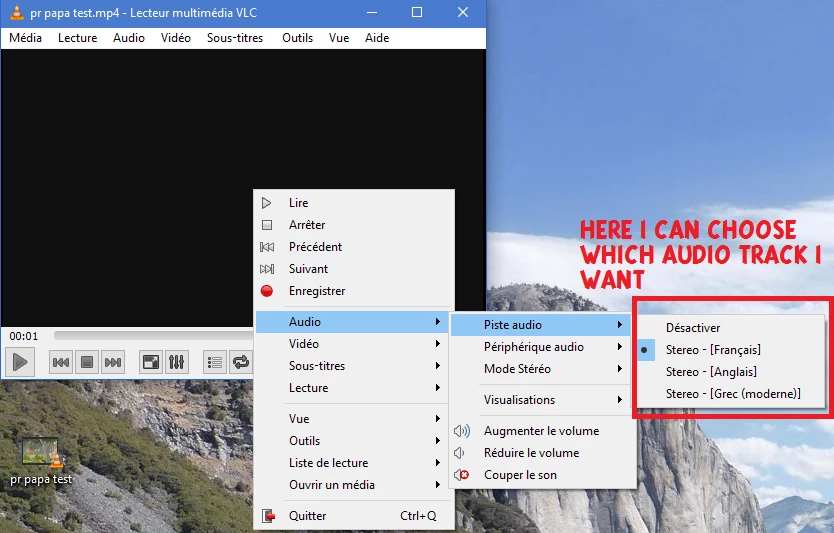Select Stereo - [Anglais] audio track
Image resolution: width=834 pixels, height=533 pixels.
pos(731,372)
